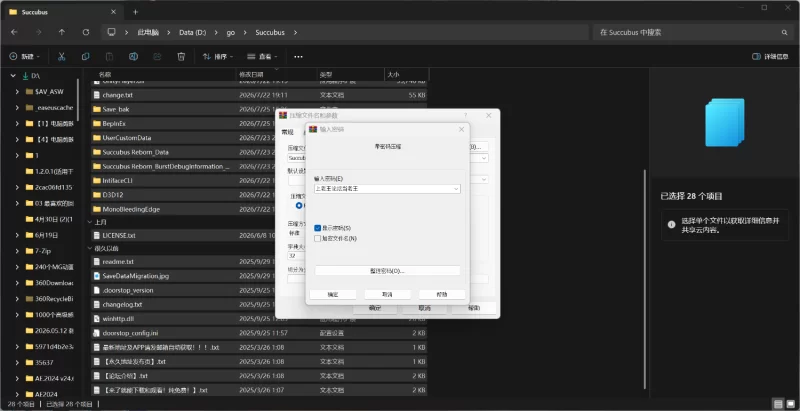Switch to details list view in status bar
The width and height of the screenshot is (800, 411).
(778, 403)
